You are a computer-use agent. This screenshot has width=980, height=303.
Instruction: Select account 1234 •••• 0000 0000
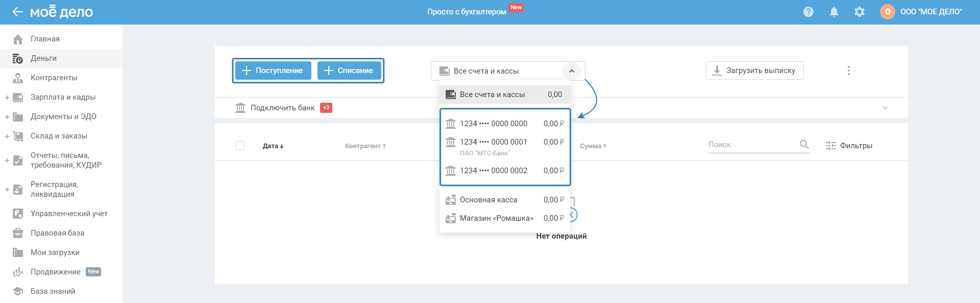coord(505,124)
